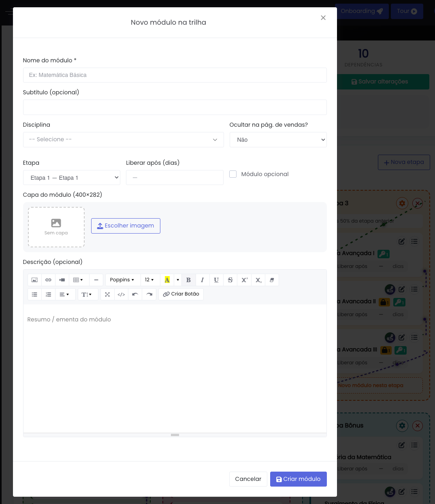Screen dimensions: 435x504
Task: Click Salvar alterações in background page
Action: coord(383,82)
